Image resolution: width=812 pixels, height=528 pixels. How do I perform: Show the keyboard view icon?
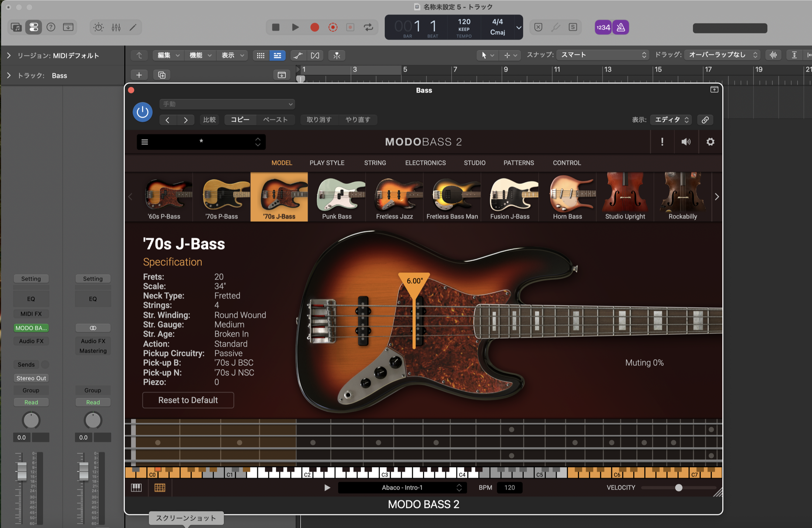coord(137,488)
